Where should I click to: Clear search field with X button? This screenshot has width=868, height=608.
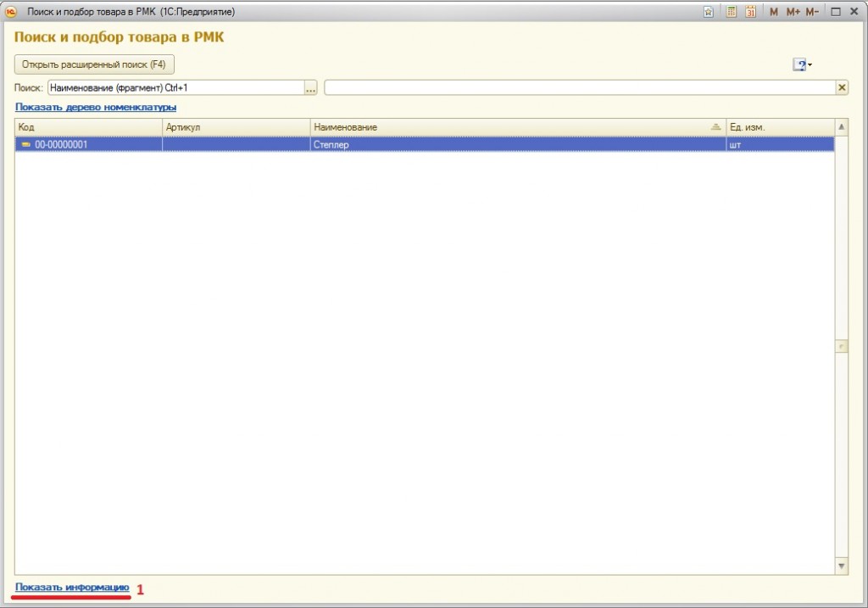(842, 87)
